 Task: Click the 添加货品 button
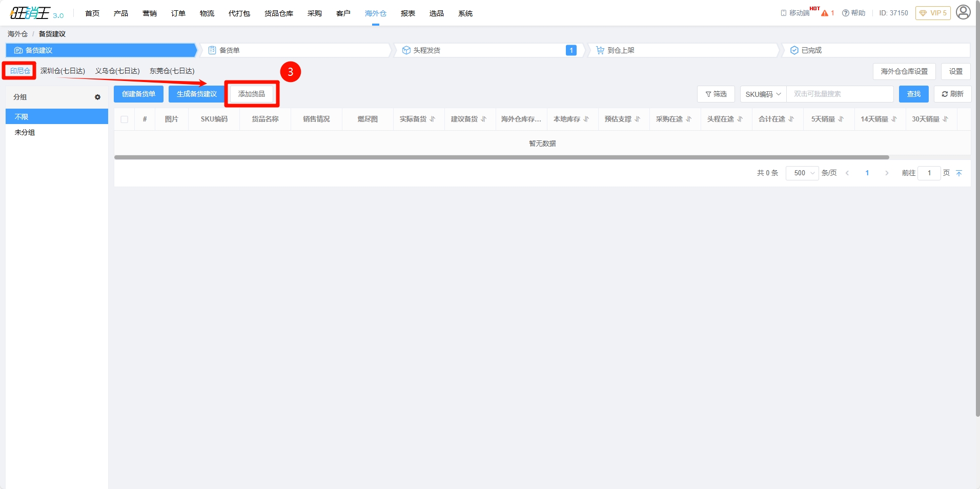[x=252, y=94]
